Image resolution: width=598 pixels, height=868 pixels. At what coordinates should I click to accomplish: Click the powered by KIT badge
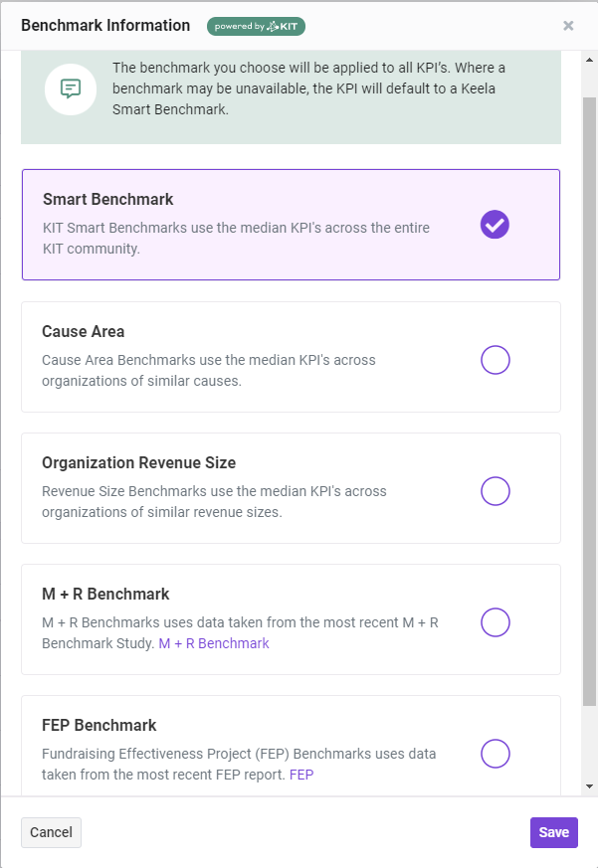coord(256,26)
